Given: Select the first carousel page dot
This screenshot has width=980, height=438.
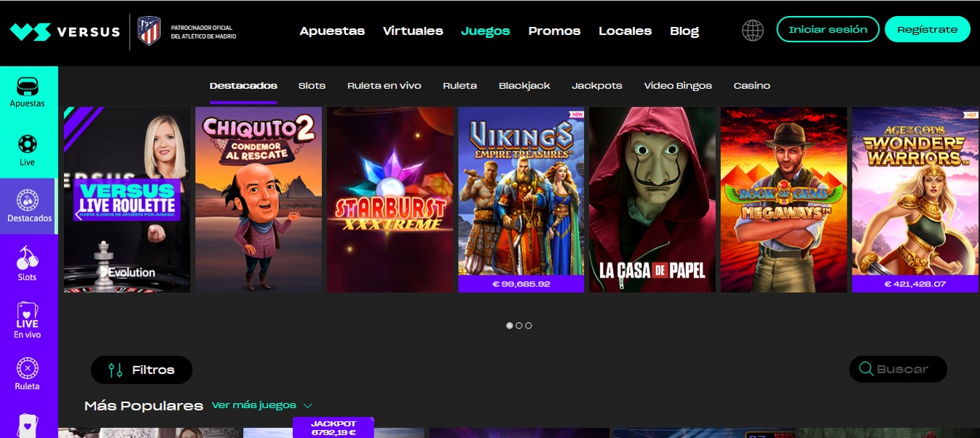Looking at the screenshot, I should coord(510,326).
